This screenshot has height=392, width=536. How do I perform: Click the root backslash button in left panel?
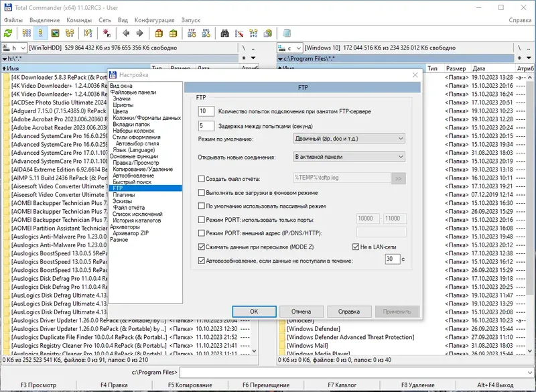[x=244, y=48]
